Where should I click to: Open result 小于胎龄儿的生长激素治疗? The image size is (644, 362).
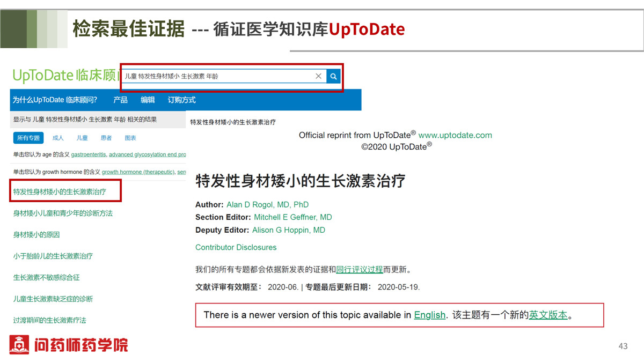tap(53, 256)
